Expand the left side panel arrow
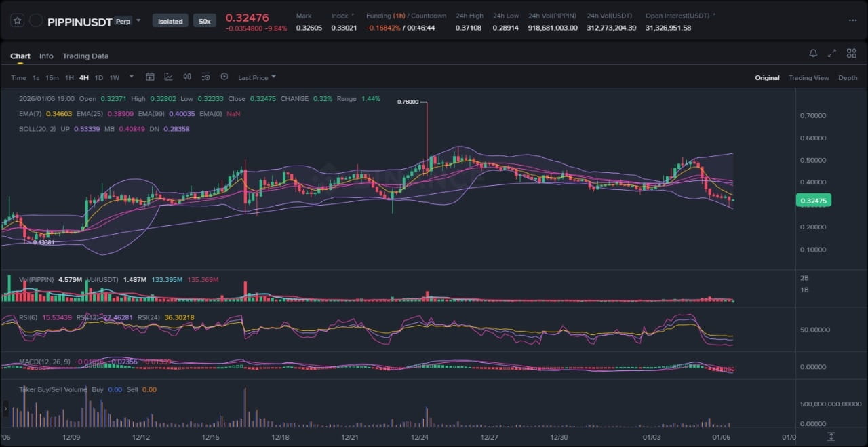The height and width of the screenshot is (447, 868). point(6,409)
